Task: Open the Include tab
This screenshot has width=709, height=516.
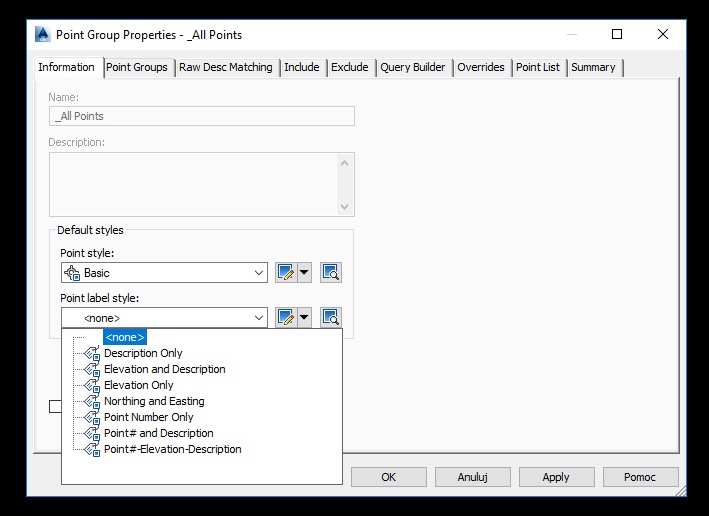Action: [x=302, y=67]
